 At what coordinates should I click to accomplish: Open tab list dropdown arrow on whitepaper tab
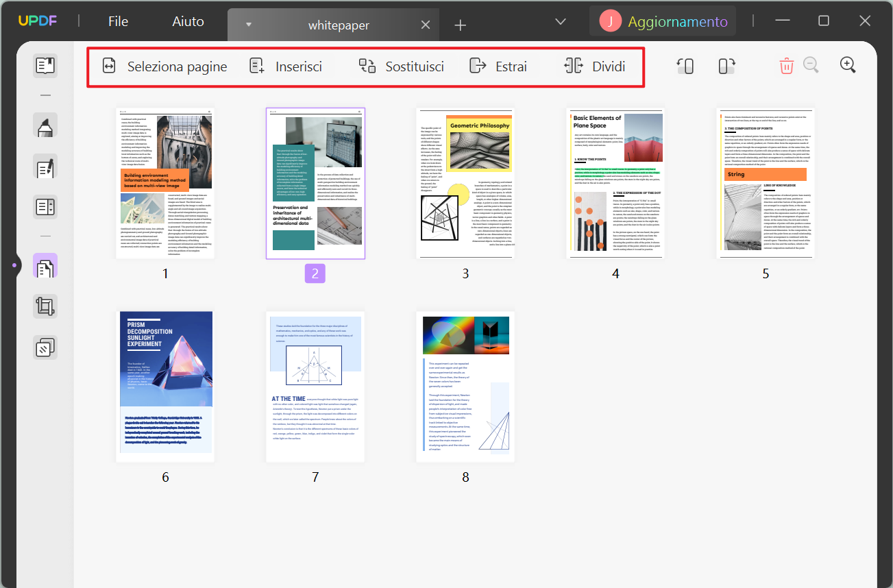click(249, 25)
